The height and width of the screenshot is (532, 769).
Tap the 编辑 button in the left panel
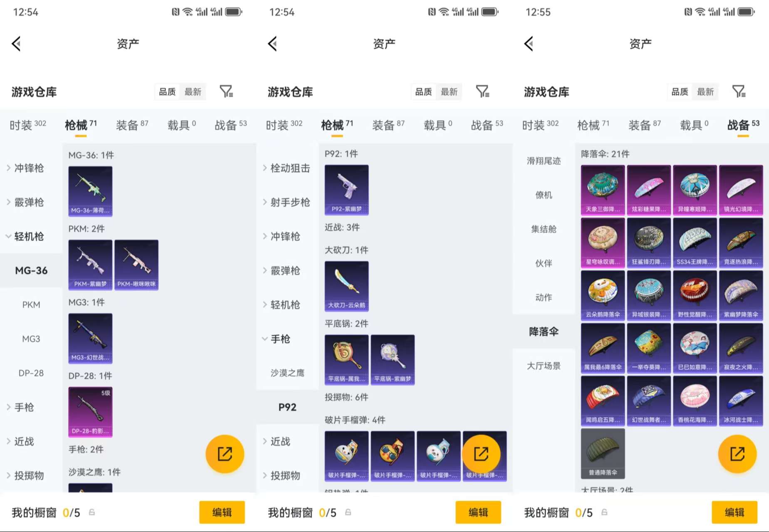pos(222,512)
